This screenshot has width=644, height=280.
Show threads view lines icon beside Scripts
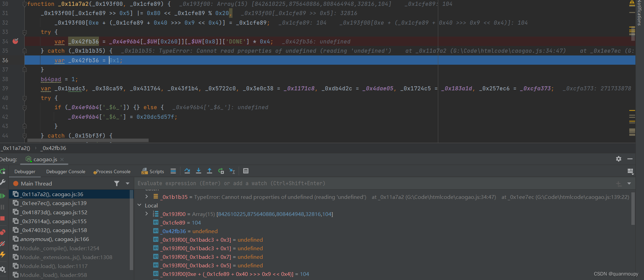click(x=173, y=171)
